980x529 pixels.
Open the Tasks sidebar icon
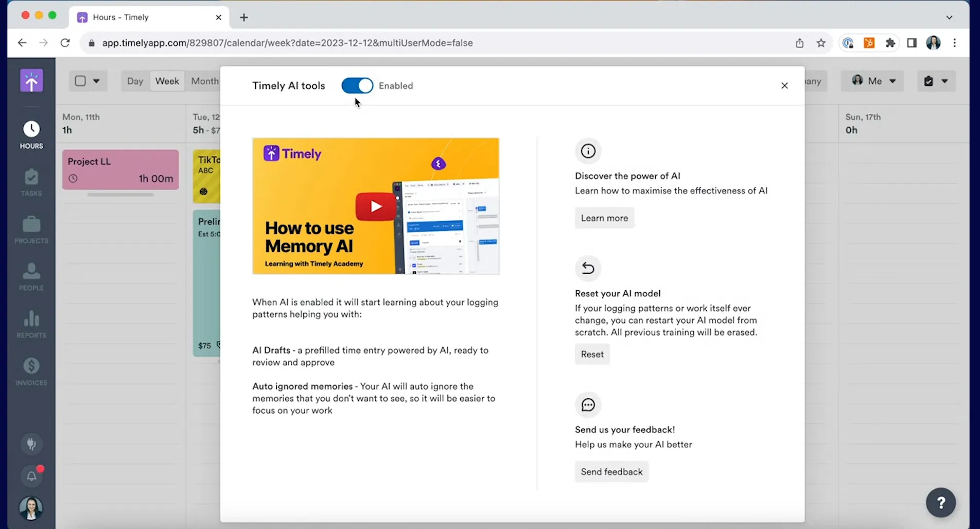(x=31, y=182)
